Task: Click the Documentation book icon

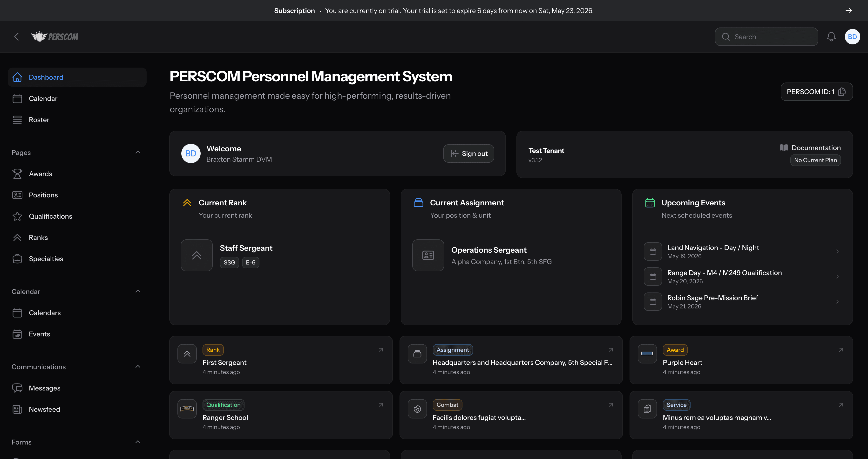Action: (784, 148)
